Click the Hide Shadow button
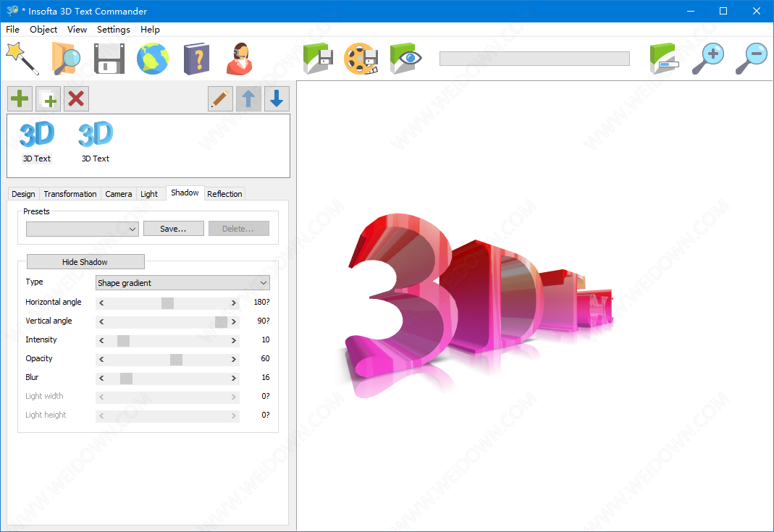774x532 pixels. (85, 262)
